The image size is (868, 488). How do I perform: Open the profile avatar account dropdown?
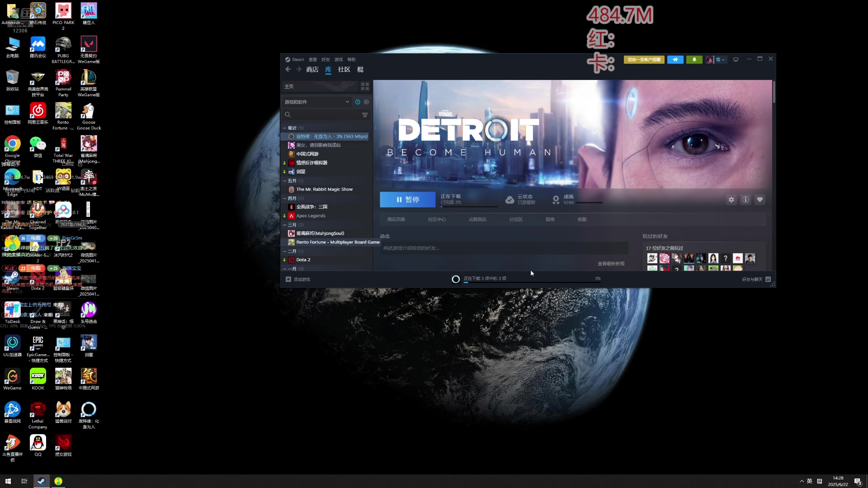pyautogui.click(x=716, y=60)
